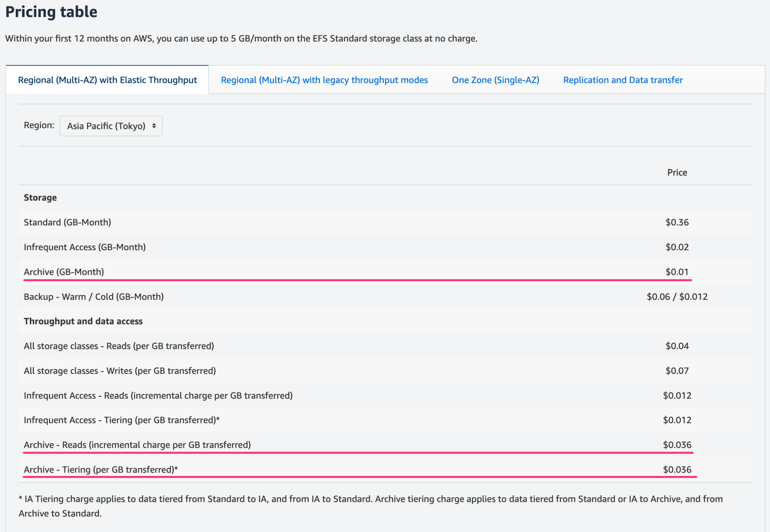
Task: Click the Throughput and data access section header
Action: coord(83,321)
